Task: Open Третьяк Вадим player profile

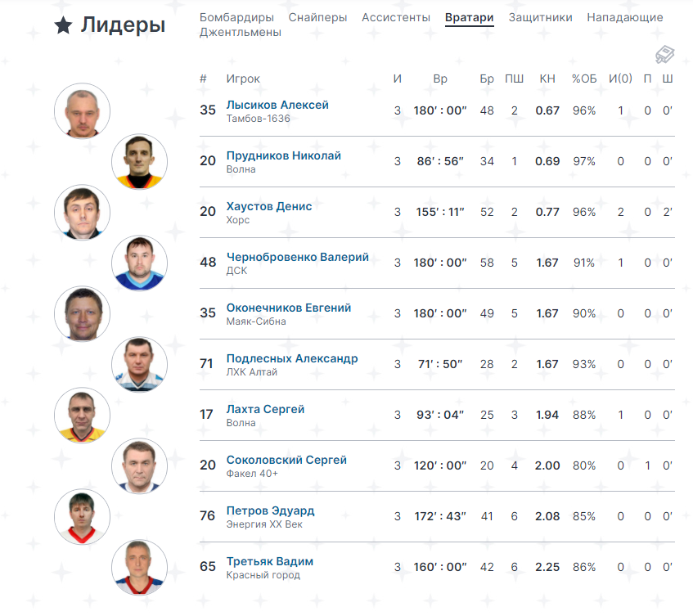Action: point(270,561)
